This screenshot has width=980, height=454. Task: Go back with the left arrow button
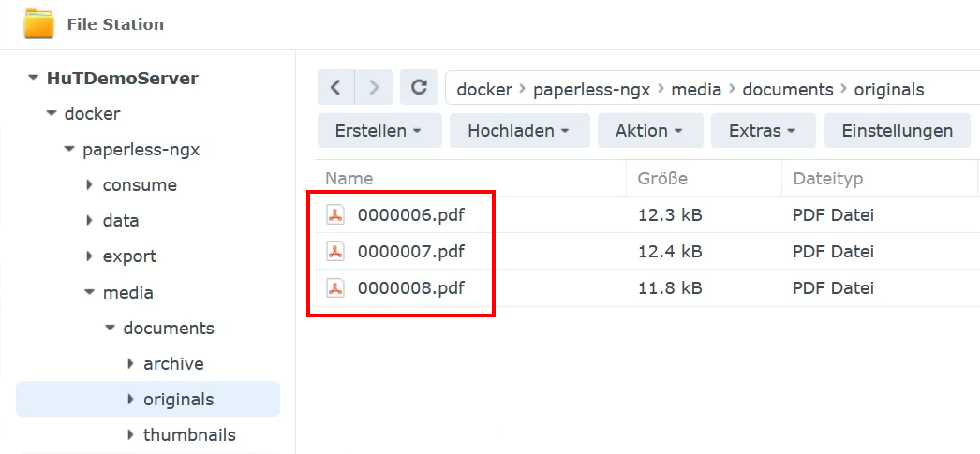(335, 87)
